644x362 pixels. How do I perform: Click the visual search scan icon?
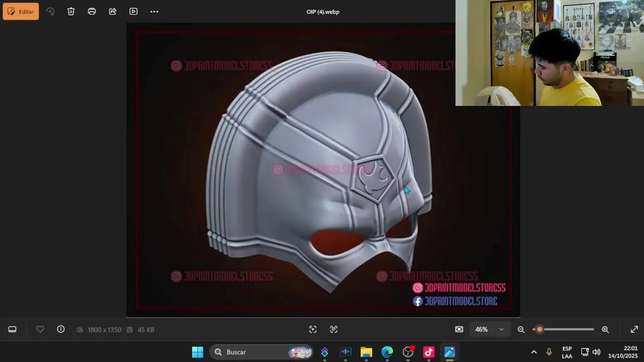coord(313,329)
